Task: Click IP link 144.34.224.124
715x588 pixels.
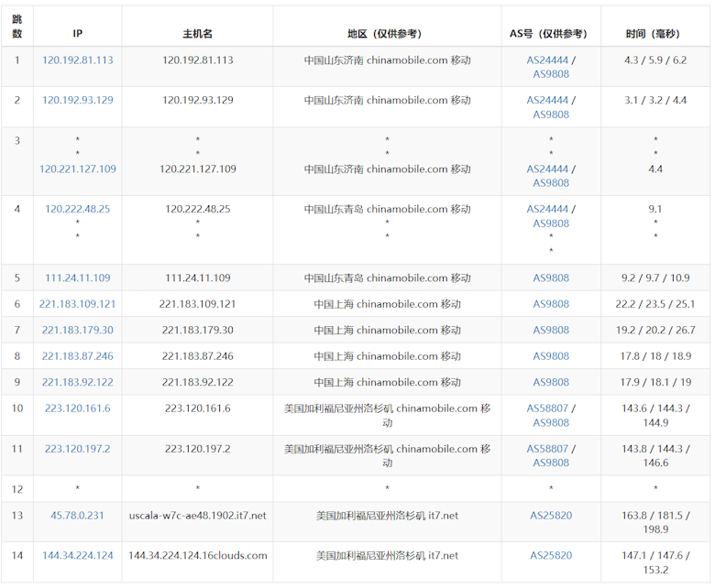Action: pos(78,555)
